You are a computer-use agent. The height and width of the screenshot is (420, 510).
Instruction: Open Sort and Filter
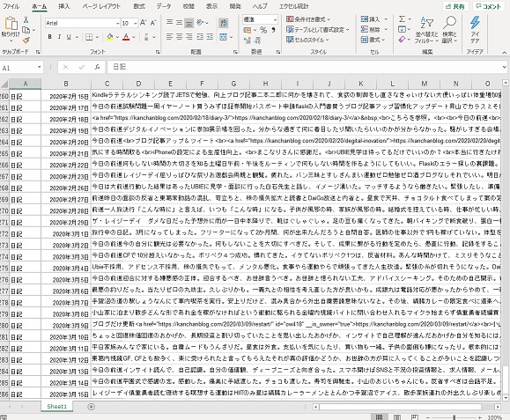426,30
